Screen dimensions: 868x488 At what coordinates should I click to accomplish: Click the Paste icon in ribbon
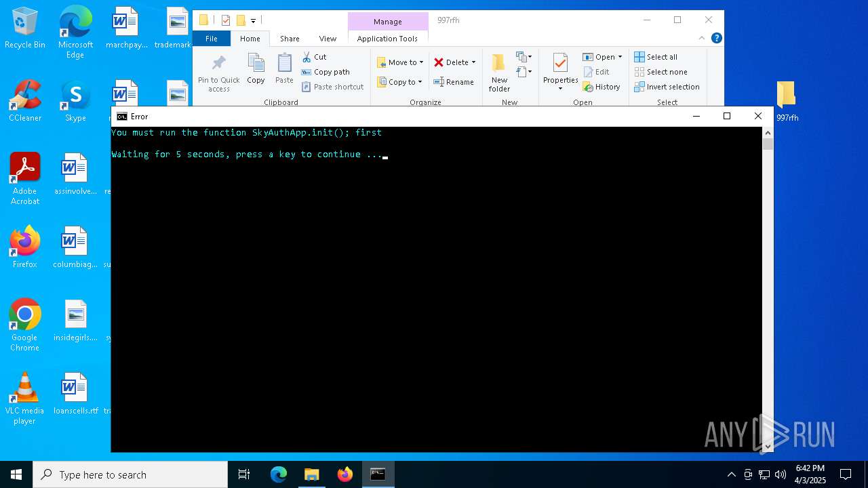pos(284,64)
